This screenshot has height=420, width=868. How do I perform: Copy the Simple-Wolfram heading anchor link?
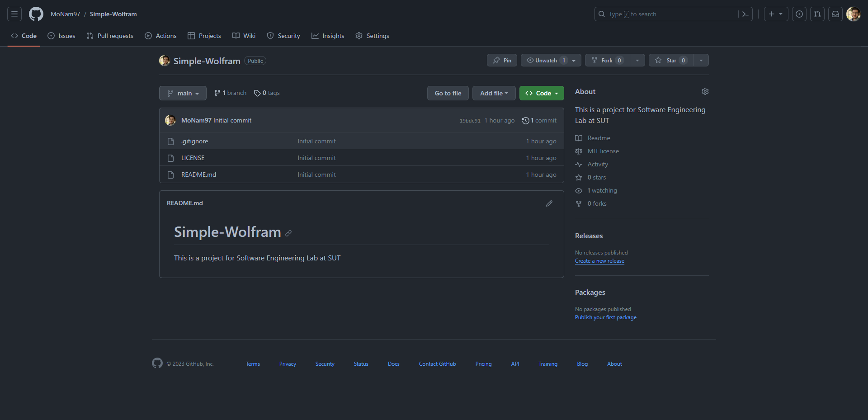pos(288,233)
